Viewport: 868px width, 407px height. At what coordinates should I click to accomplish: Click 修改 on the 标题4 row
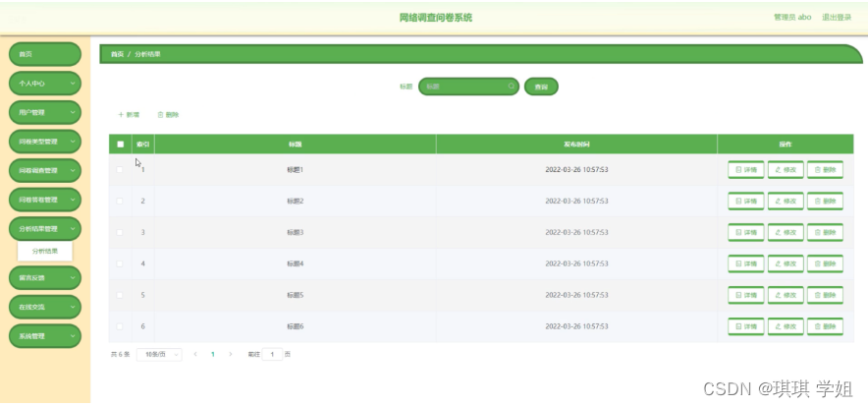pos(786,263)
